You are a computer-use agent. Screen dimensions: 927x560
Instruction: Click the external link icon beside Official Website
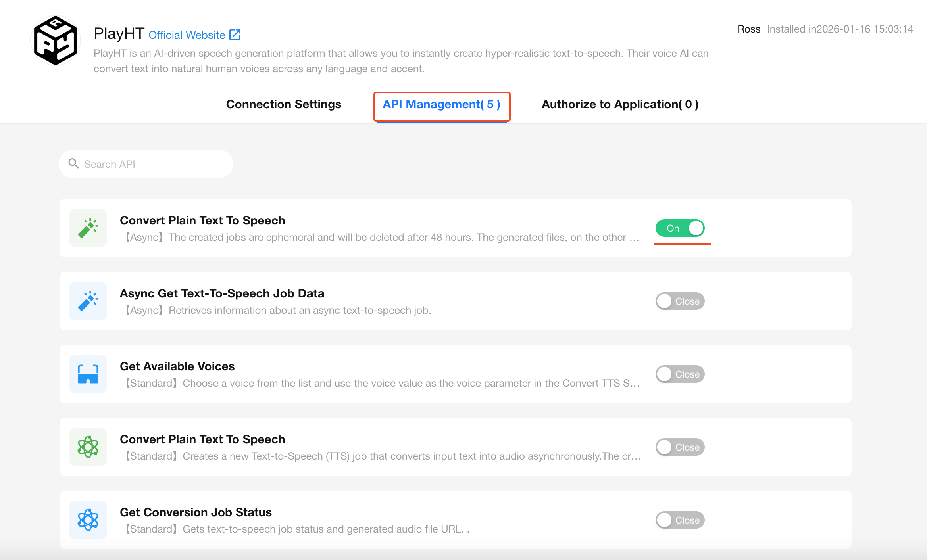[x=235, y=35]
